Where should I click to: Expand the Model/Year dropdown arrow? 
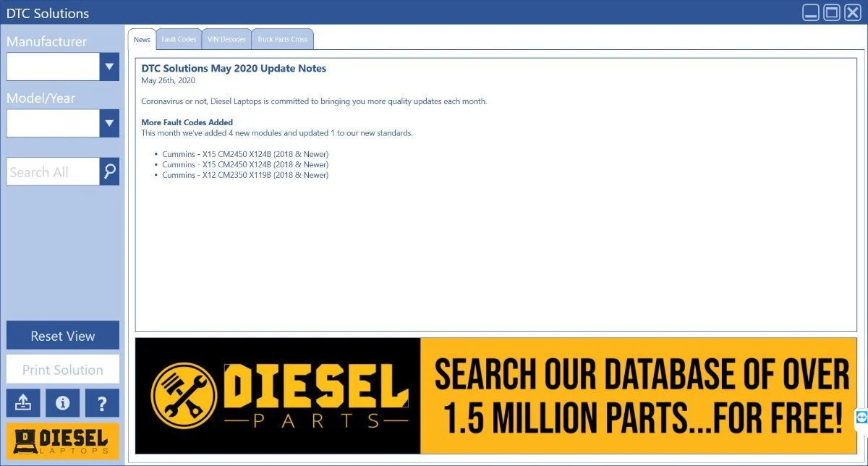pos(109,123)
